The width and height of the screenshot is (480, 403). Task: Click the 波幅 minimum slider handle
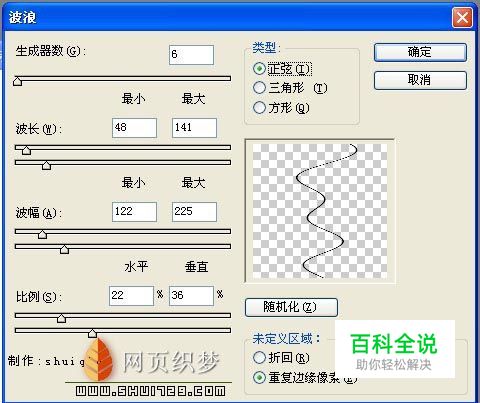(x=42, y=234)
